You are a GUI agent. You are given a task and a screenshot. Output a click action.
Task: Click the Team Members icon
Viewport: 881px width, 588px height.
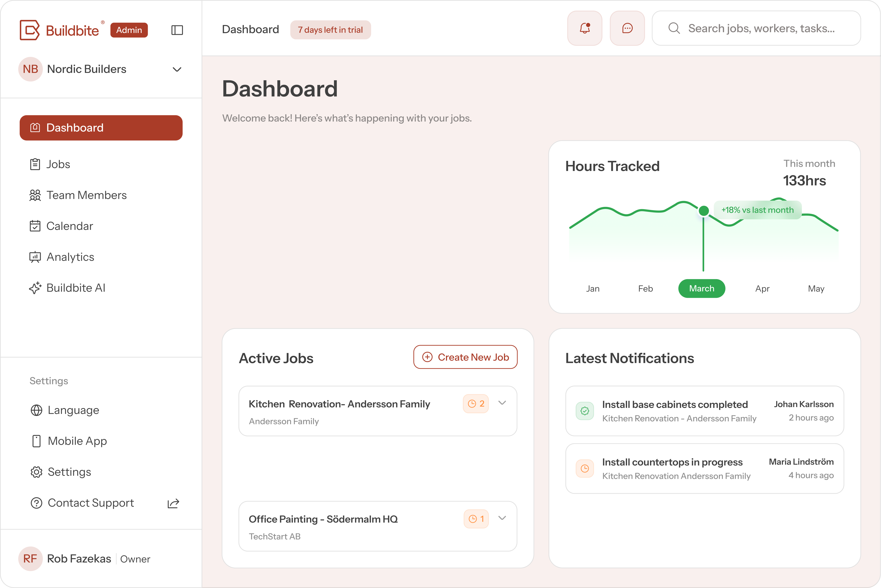(35, 195)
